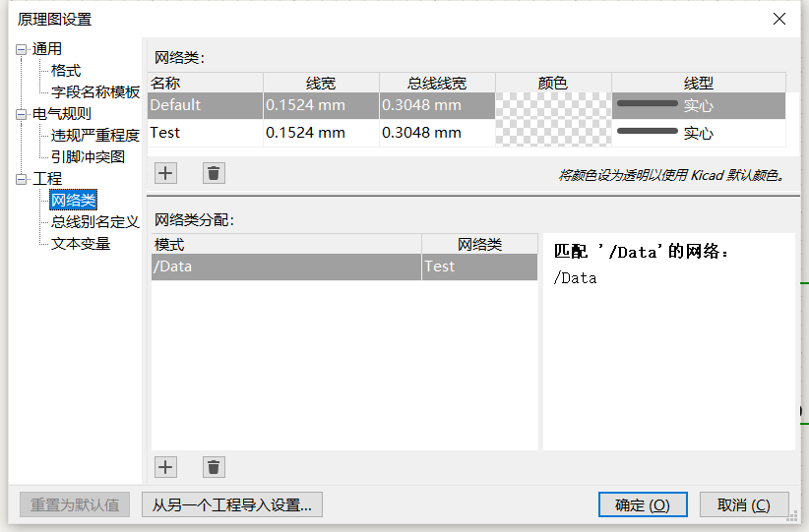Open color picker for Default net class
The width and height of the screenshot is (809, 532).
coord(554,105)
